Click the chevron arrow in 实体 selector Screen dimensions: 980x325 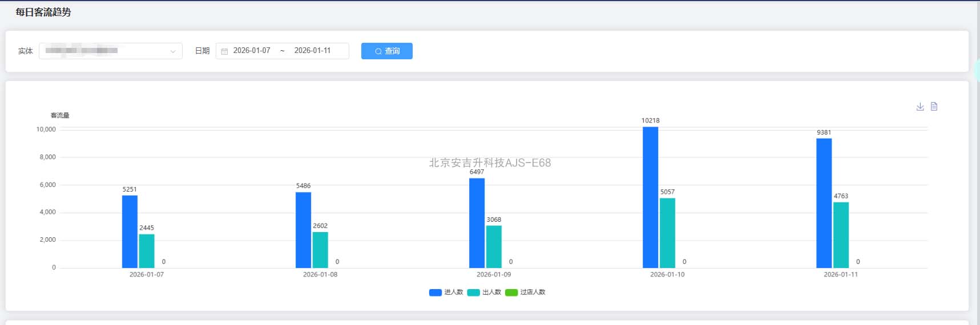[172, 51]
